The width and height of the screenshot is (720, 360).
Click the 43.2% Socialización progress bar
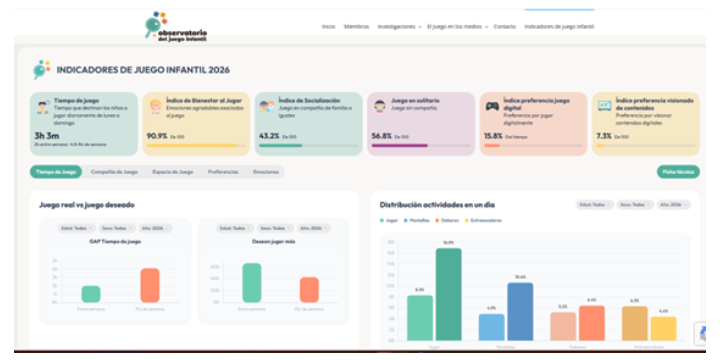coord(309,146)
